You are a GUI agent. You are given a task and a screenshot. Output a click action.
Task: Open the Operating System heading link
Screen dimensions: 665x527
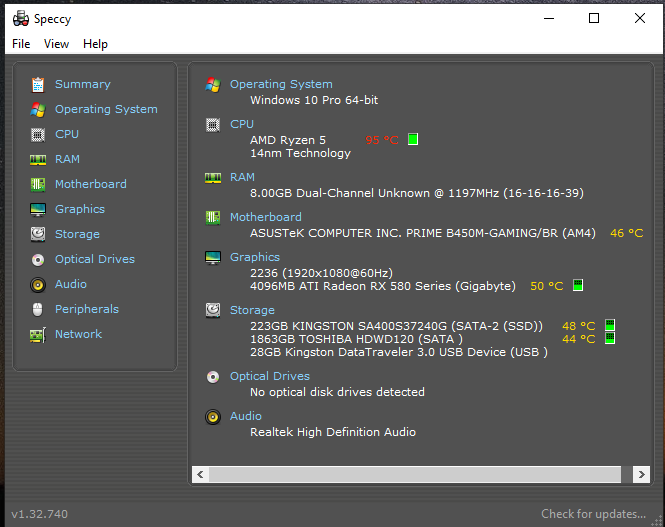pyautogui.click(x=281, y=85)
